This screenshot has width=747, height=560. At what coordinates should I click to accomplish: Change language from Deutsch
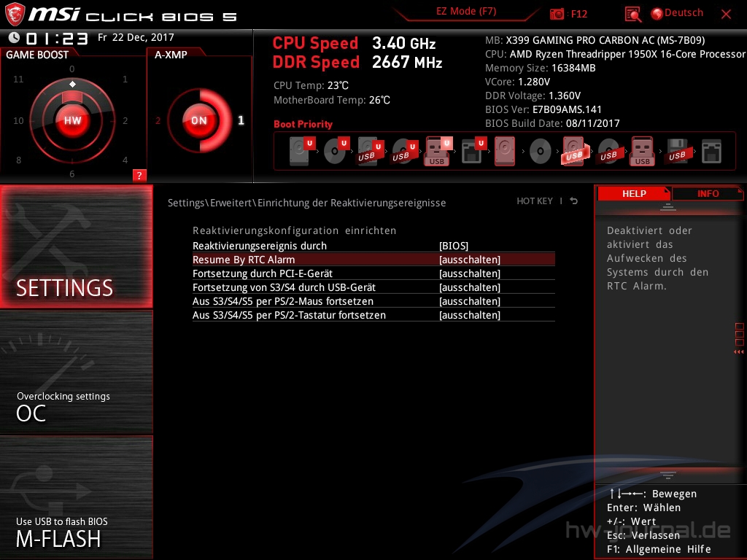click(684, 13)
